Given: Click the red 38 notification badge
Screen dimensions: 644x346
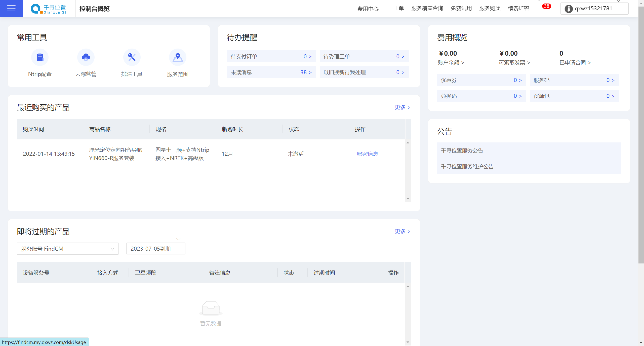Looking at the screenshot, I should pos(546,6).
